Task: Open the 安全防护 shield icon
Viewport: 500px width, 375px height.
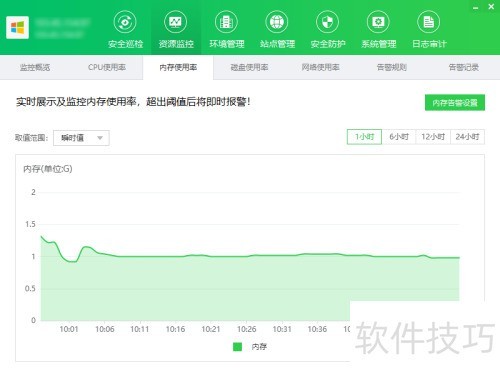Action: tap(327, 22)
